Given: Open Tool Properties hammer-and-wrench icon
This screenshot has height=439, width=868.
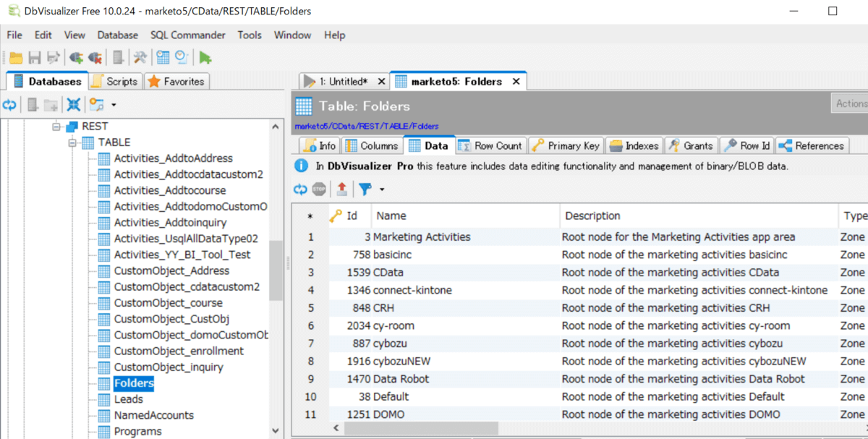Looking at the screenshot, I should coord(140,58).
